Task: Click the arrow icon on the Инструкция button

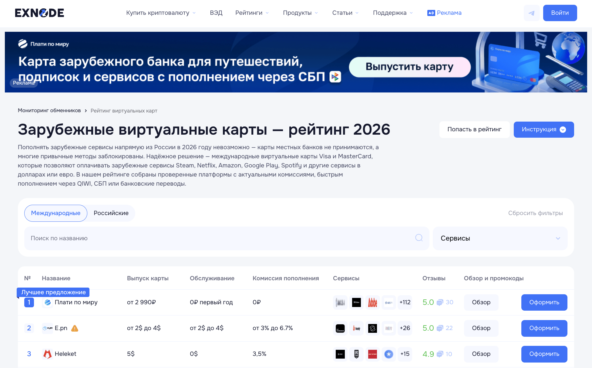Action: click(x=563, y=129)
